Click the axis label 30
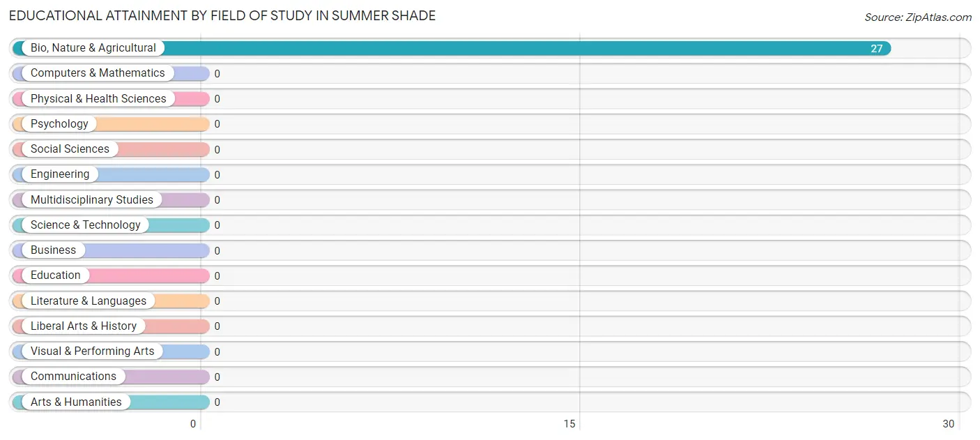The width and height of the screenshot is (980, 440). [x=949, y=424]
